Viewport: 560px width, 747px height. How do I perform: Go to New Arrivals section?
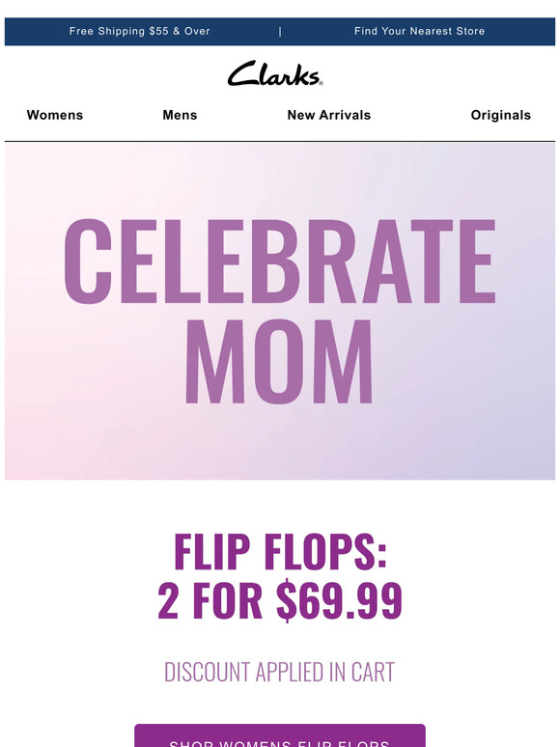pos(329,115)
